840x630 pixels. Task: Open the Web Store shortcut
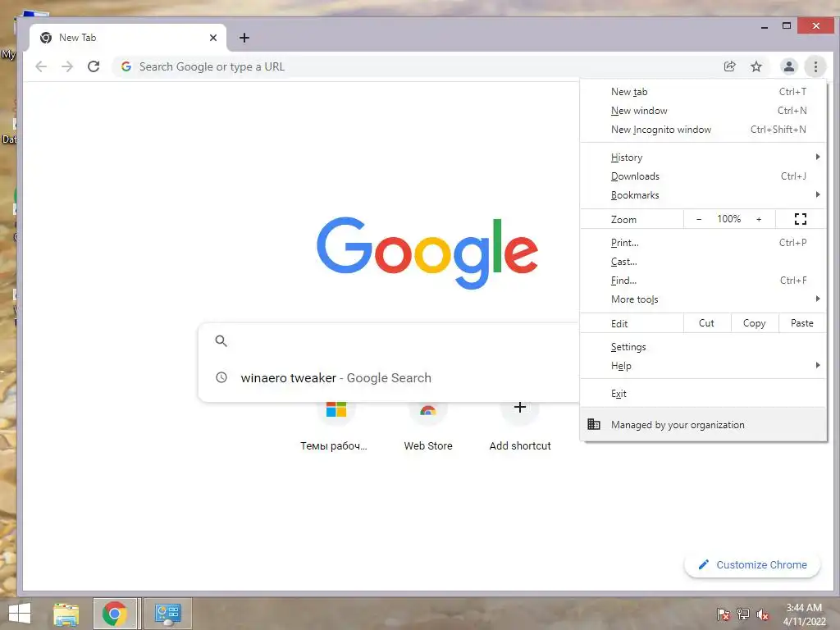[x=428, y=426]
